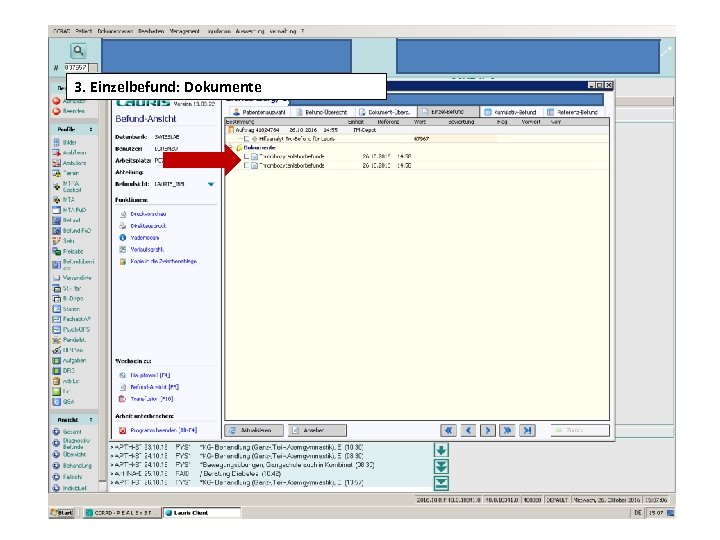Open the Patient menu
This screenshot has height=540, width=720.
click(84, 31)
